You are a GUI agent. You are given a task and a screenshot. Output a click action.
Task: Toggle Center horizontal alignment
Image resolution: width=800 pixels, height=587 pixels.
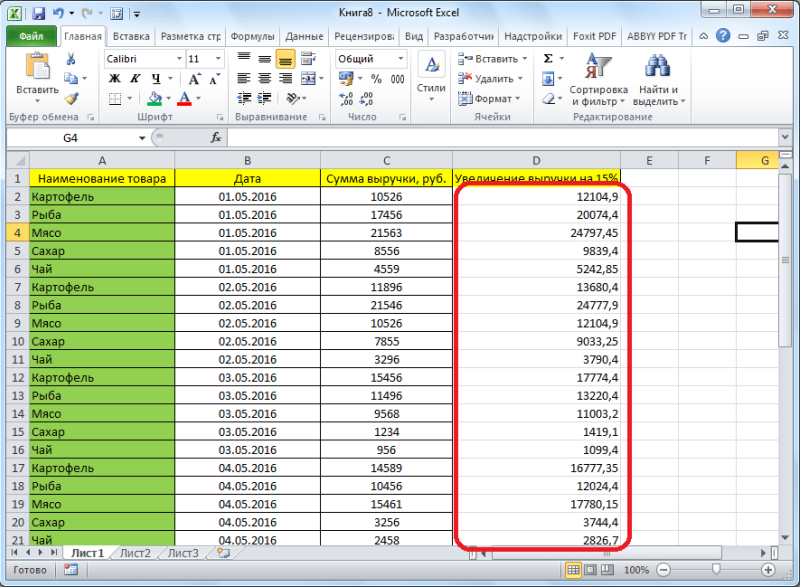(x=264, y=79)
